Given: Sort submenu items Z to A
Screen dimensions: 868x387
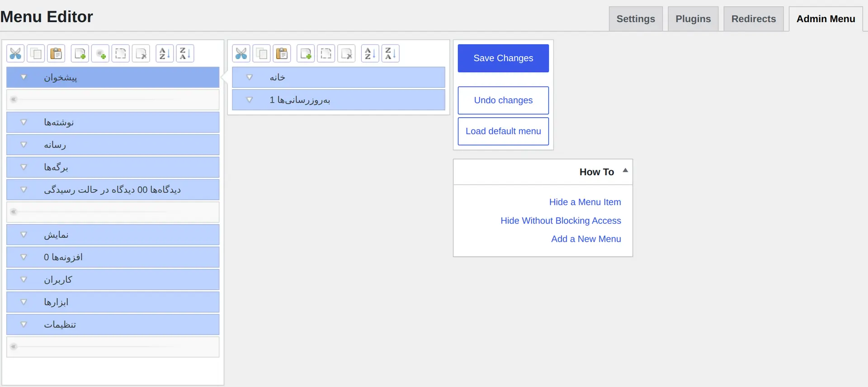Looking at the screenshot, I should [390, 53].
